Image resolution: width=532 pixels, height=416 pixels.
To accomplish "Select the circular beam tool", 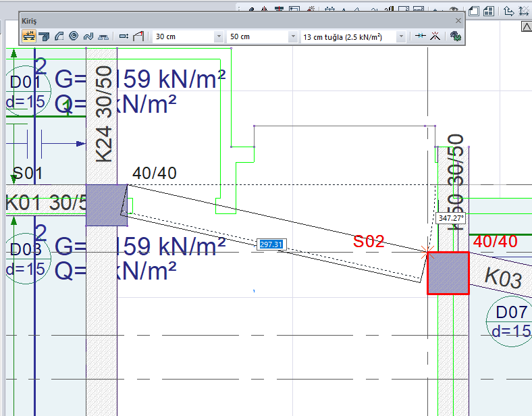I will point(74,36).
